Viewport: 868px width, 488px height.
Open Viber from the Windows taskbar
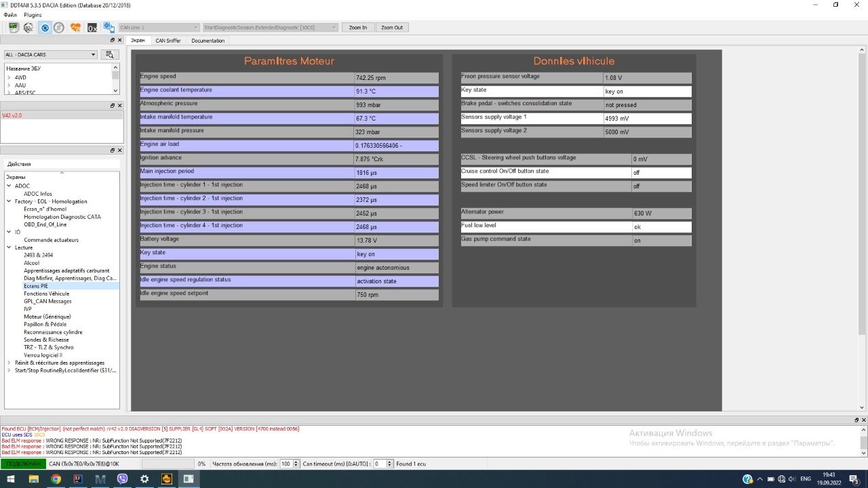tap(122, 479)
